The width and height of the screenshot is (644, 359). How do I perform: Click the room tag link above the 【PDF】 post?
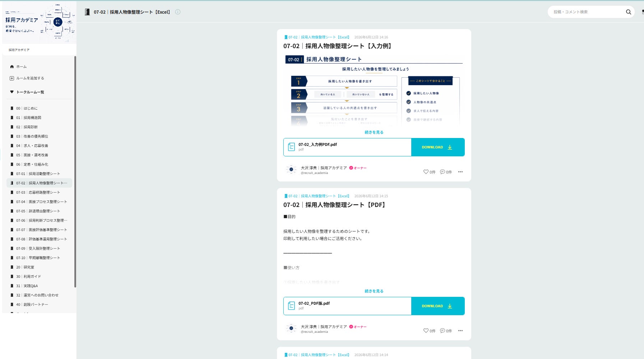click(x=317, y=196)
